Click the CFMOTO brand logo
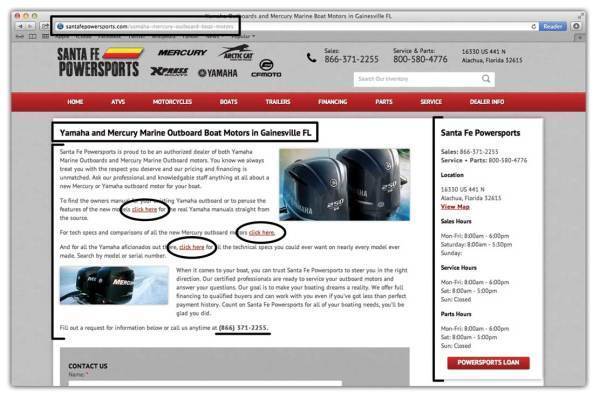The height and width of the screenshot is (401, 600). click(x=266, y=68)
